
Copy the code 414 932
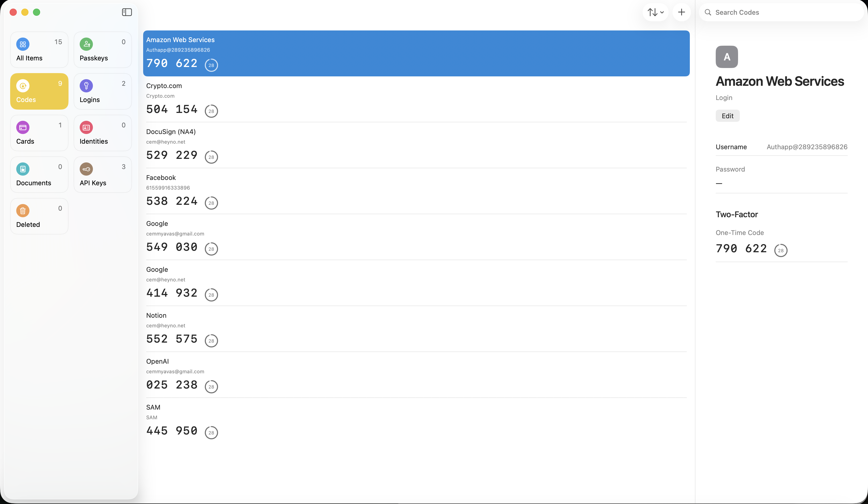(x=172, y=293)
